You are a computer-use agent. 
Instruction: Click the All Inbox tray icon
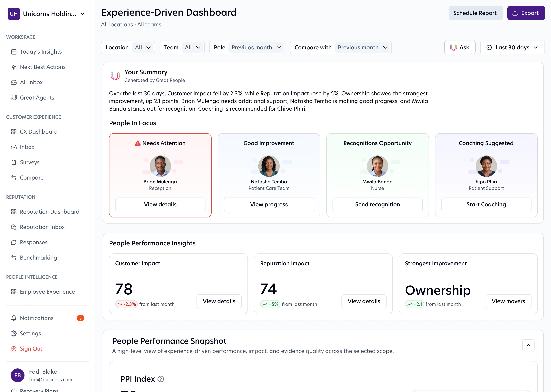[x=14, y=82]
